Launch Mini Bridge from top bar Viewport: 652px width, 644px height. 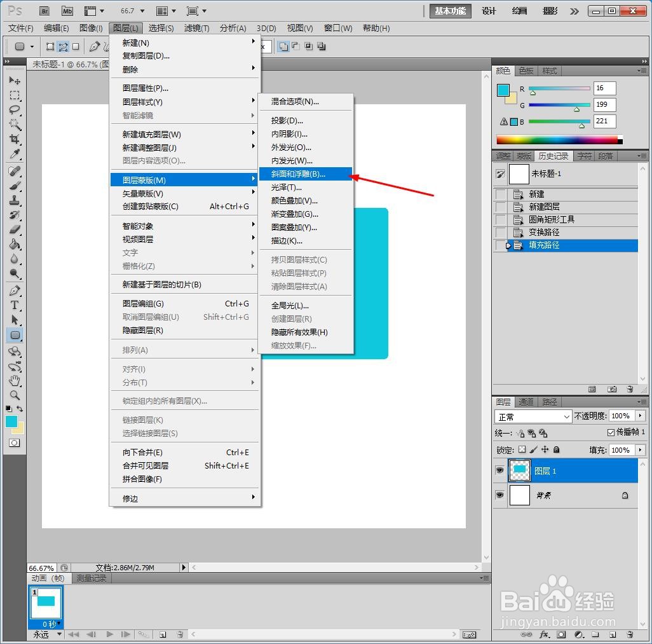tap(67, 11)
